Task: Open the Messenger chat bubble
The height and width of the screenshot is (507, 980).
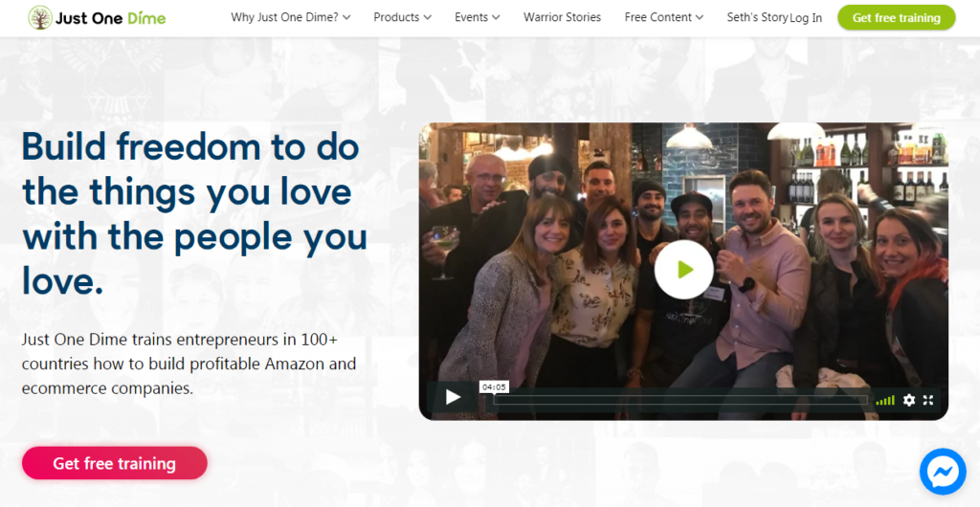Action: (943, 472)
